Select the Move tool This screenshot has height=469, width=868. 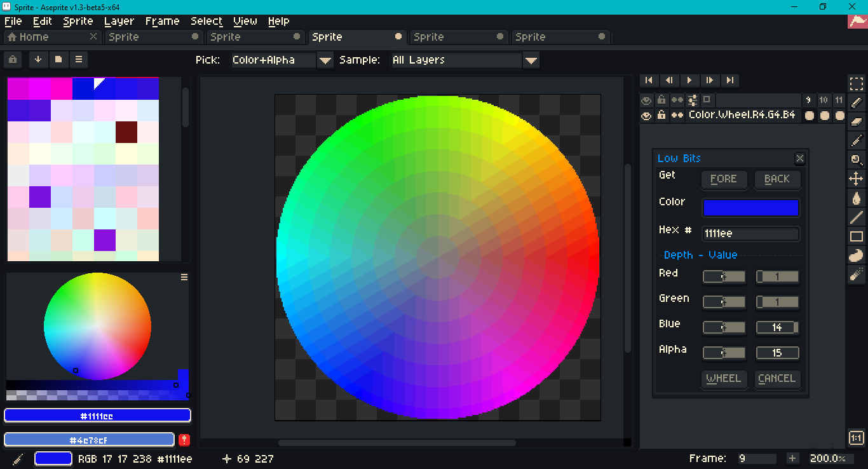[x=856, y=179]
